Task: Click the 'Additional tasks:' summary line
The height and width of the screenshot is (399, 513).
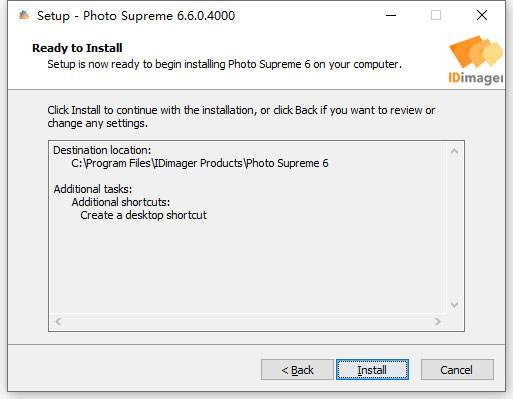Action: [93, 189]
